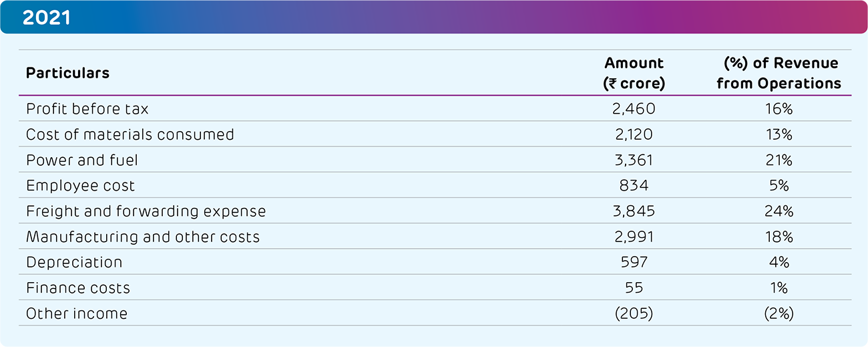This screenshot has width=868, height=347.
Task: Click the 2,120 amount cell
Action: [x=634, y=134]
